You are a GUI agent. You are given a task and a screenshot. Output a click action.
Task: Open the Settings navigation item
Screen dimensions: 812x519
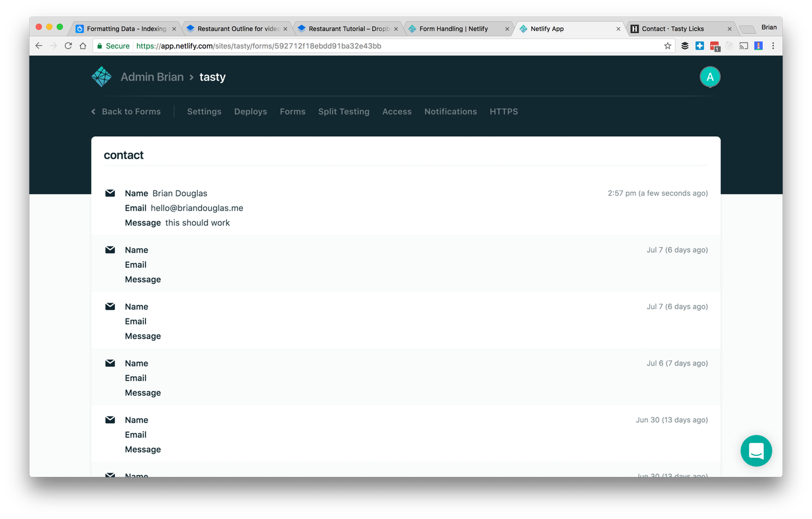pyautogui.click(x=204, y=112)
